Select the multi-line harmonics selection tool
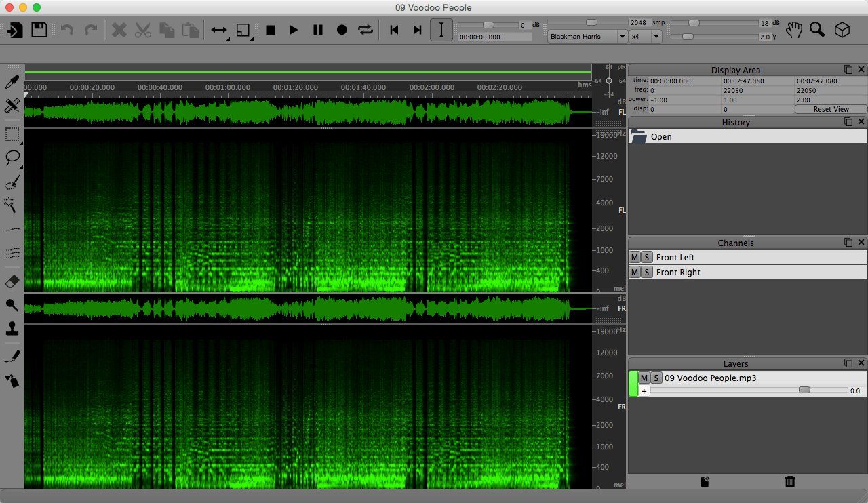Viewport: 868px width, 503px height. [x=12, y=252]
